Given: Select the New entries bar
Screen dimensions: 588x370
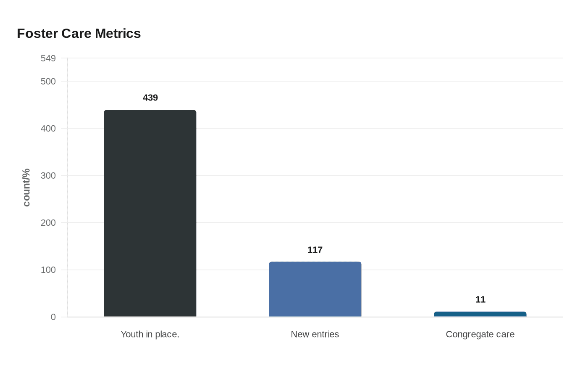Looking at the screenshot, I should pos(315,289).
